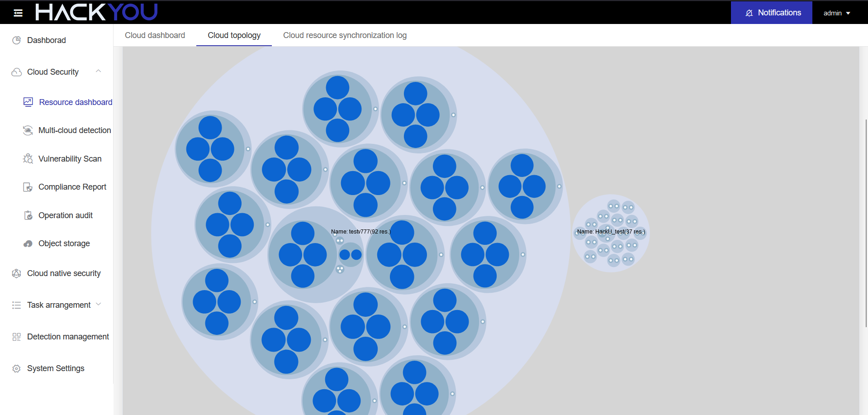This screenshot has width=868, height=415.
Task: Open Dashborad in the sidebar
Action: pos(47,40)
